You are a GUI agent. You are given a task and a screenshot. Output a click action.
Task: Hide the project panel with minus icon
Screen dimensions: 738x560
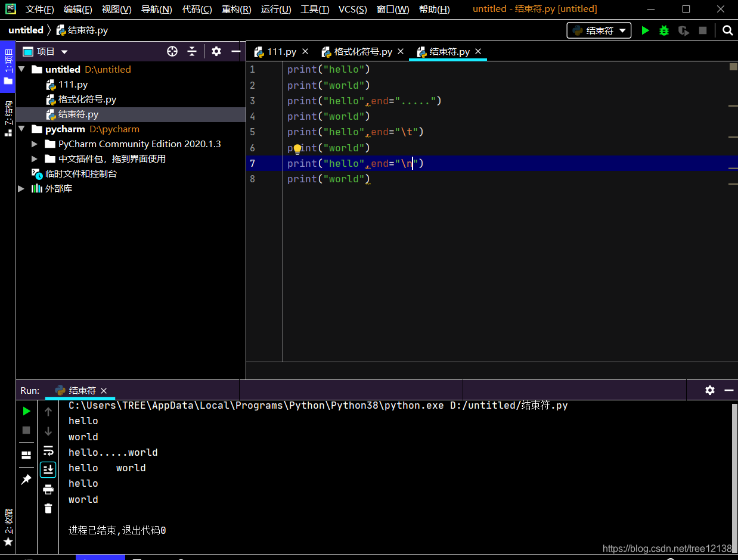click(235, 51)
